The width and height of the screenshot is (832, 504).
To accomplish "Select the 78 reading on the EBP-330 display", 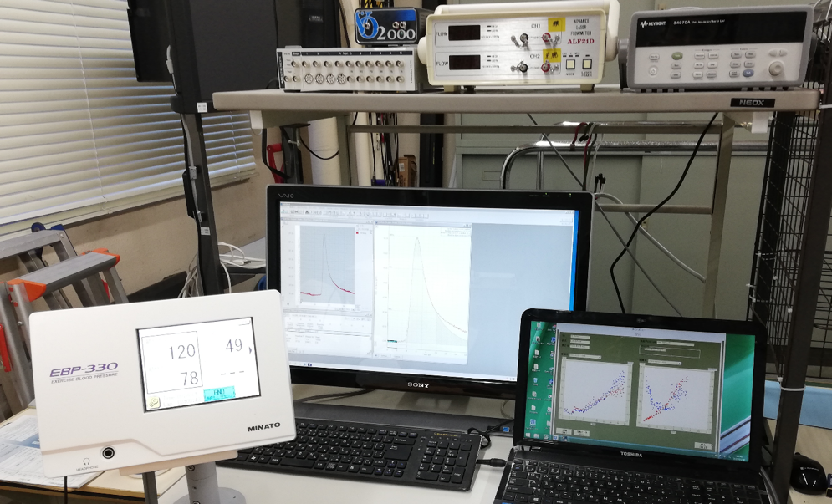I will point(189,378).
